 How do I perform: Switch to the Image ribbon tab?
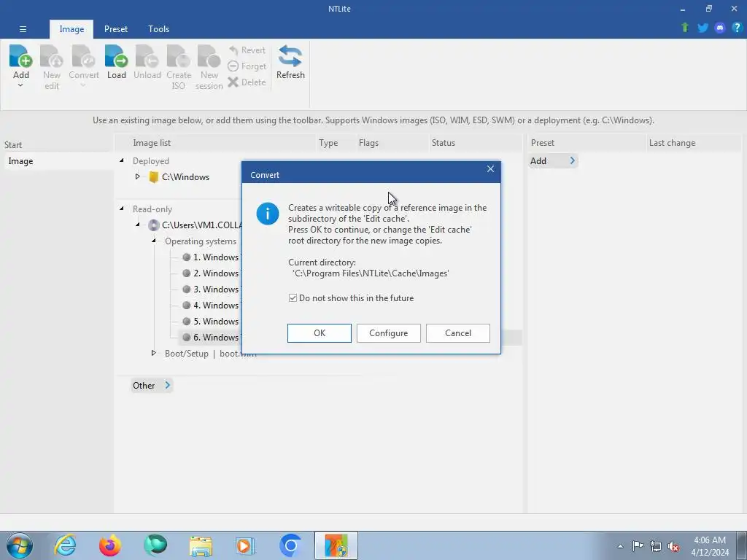tap(71, 29)
